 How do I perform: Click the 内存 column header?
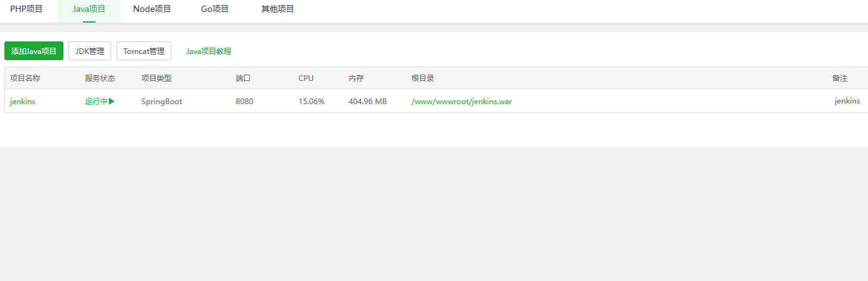[356, 78]
